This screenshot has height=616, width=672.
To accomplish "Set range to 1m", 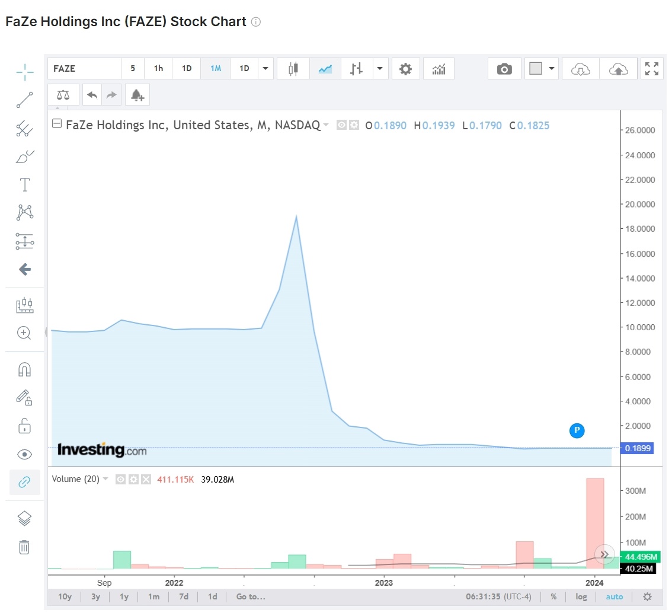I will [x=153, y=596].
